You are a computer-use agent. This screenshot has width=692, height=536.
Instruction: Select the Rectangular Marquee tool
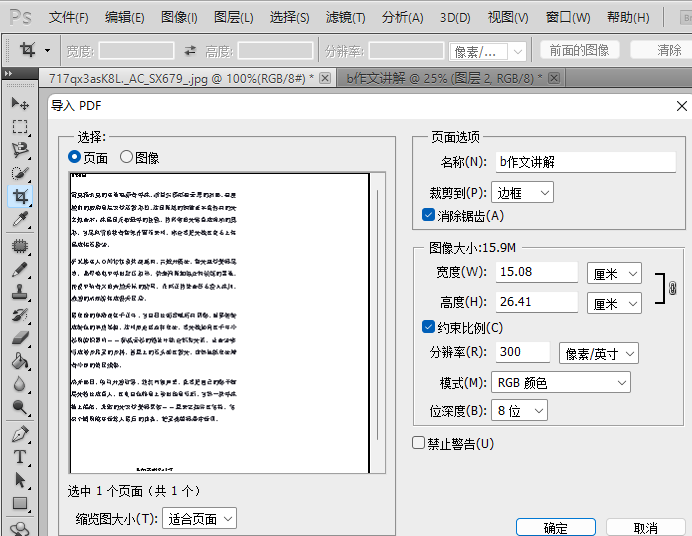coord(20,127)
